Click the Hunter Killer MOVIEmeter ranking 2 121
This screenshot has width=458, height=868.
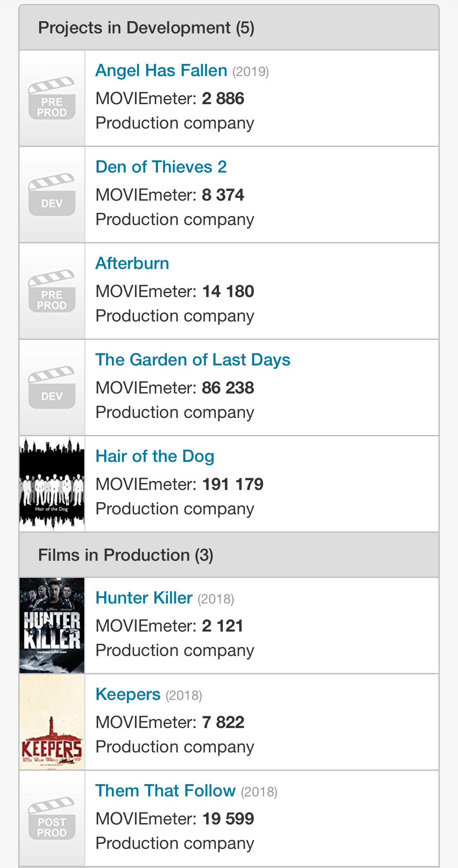click(223, 626)
